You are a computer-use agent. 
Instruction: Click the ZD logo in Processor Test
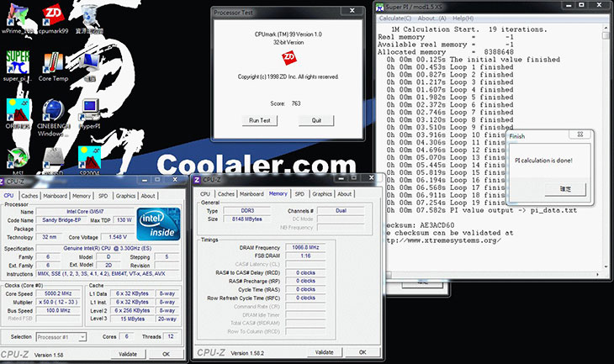(x=289, y=58)
